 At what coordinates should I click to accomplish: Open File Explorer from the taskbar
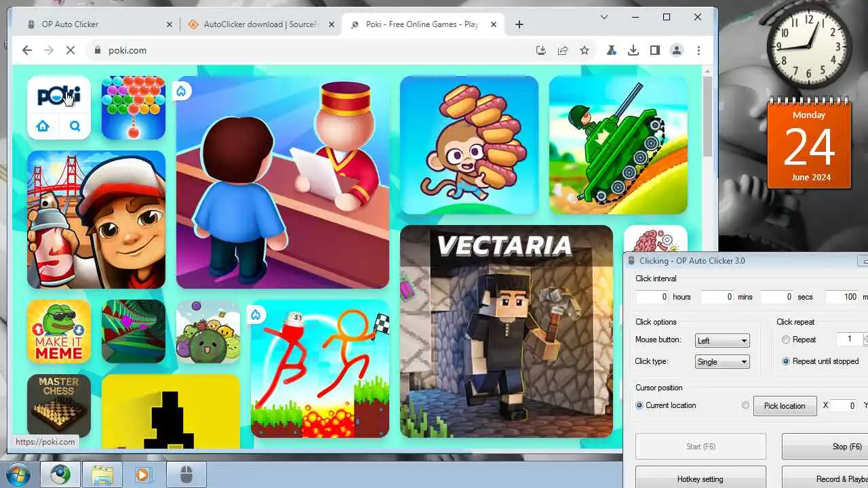pyautogui.click(x=102, y=474)
